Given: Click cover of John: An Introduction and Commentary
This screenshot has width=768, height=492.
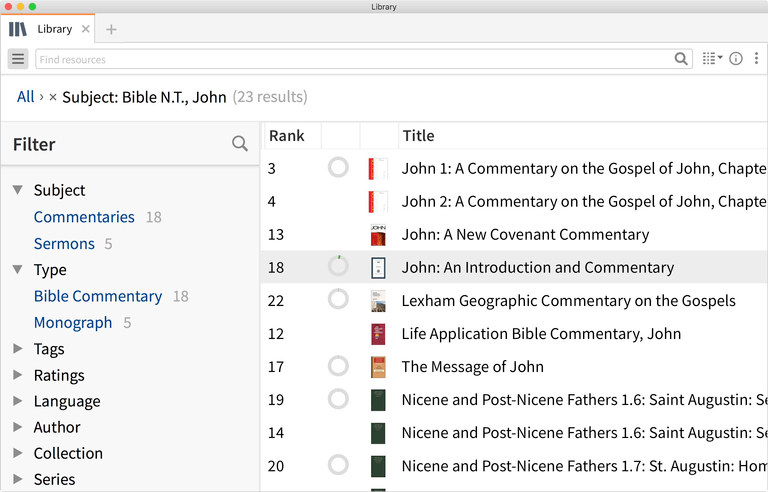Looking at the screenshot, I should pyautogui.click(x=378, y=268).
